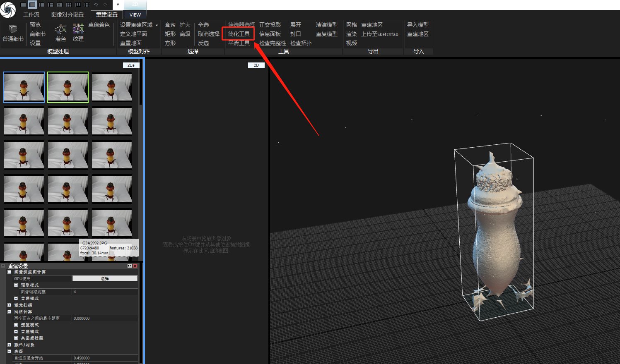Click 重置地面 in the ribbon
This screenshot has height=364, width=620.
131,43
